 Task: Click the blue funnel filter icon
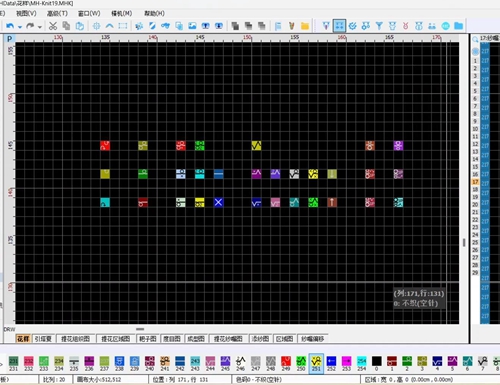[379, 26]
